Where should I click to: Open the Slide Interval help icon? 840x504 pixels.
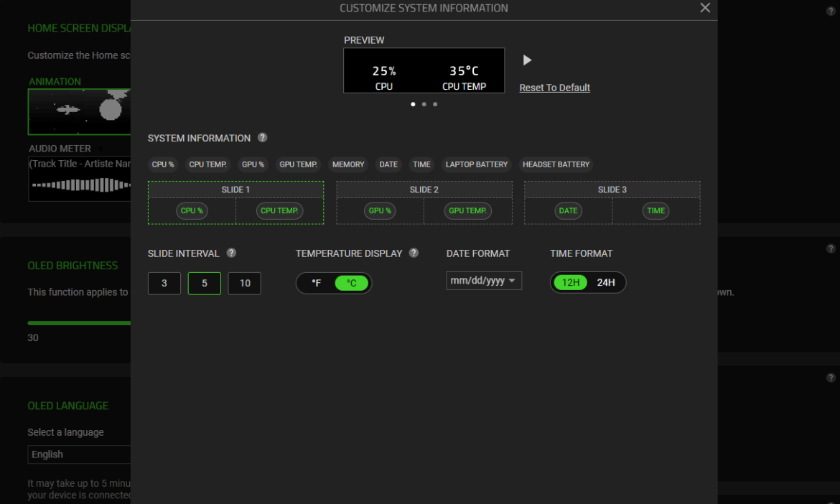[231, 253]
